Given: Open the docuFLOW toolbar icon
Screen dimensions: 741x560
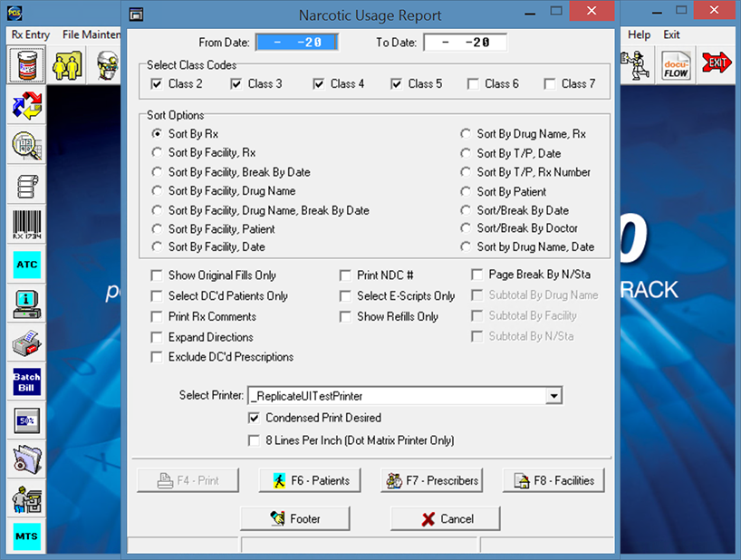Looking at the screenshot, I should coord(676,65).
